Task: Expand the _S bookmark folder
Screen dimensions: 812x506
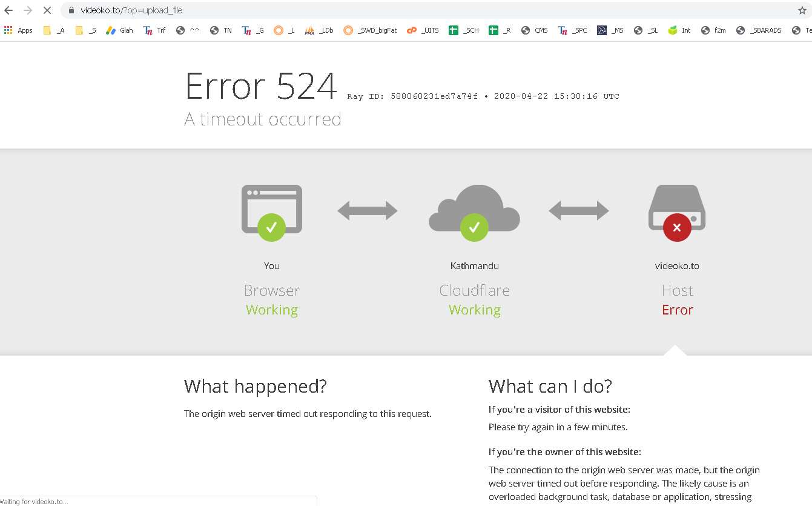Action: click(x=85, y=30)
